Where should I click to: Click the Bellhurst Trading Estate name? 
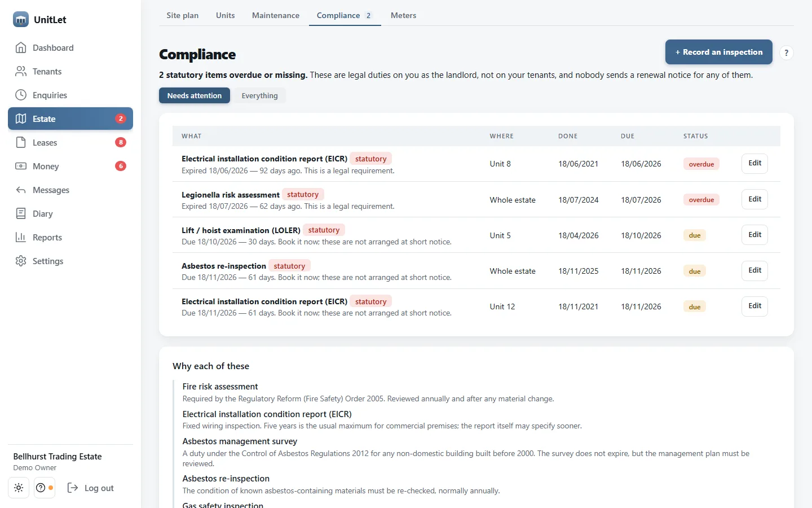[58, 457]
